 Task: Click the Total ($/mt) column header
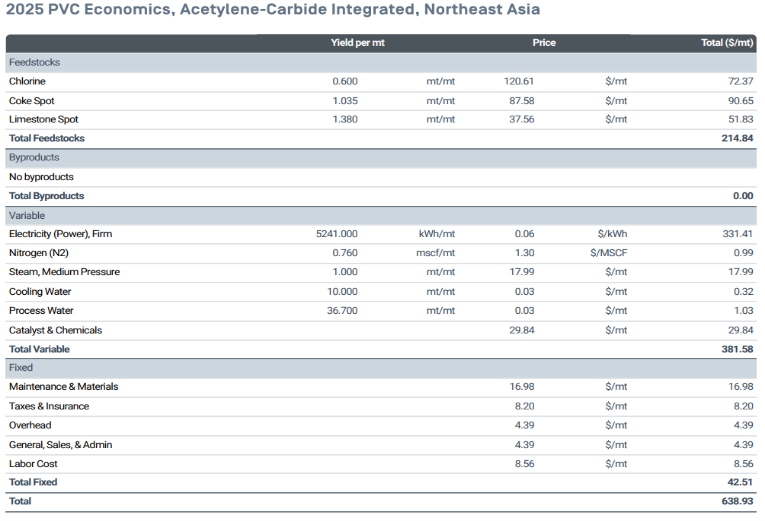[727, 43]
